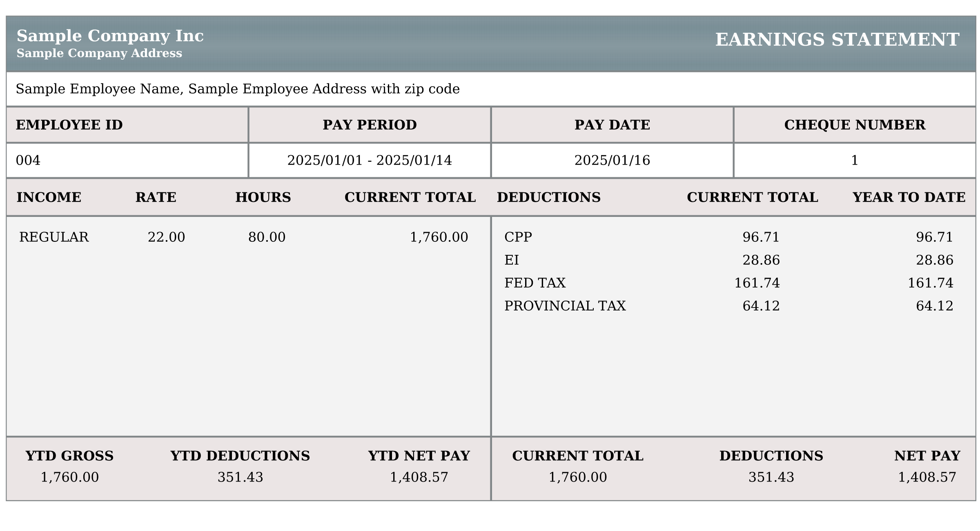980x531 pixels.
Task: Select employee ID value 004
Action: point(28,161)
